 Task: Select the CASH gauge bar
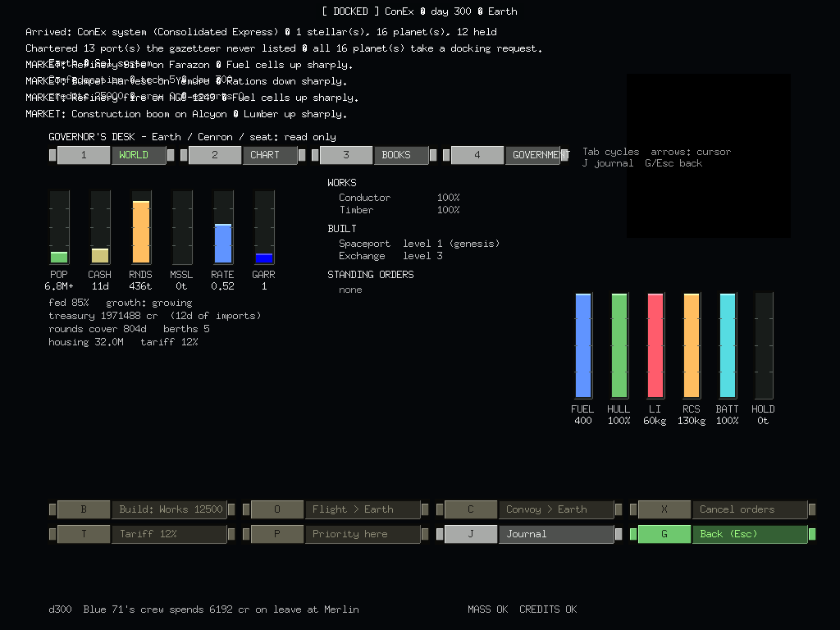pos(100,227)
